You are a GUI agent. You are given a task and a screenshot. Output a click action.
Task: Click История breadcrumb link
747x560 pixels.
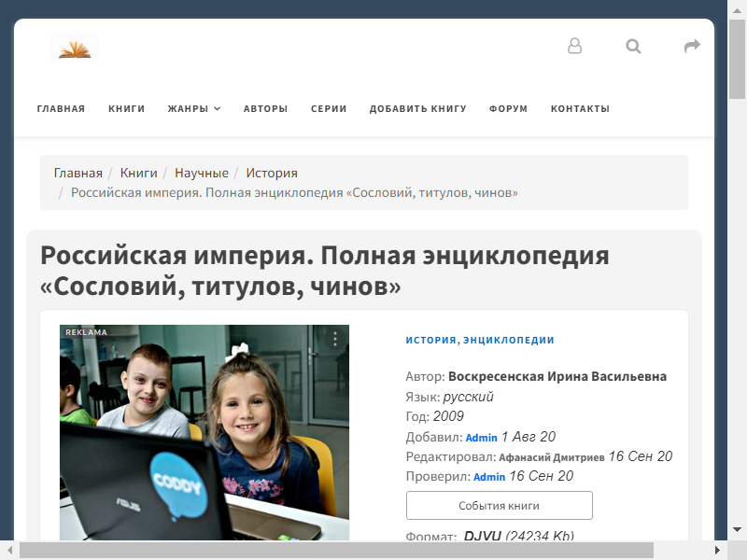(272, 173)
